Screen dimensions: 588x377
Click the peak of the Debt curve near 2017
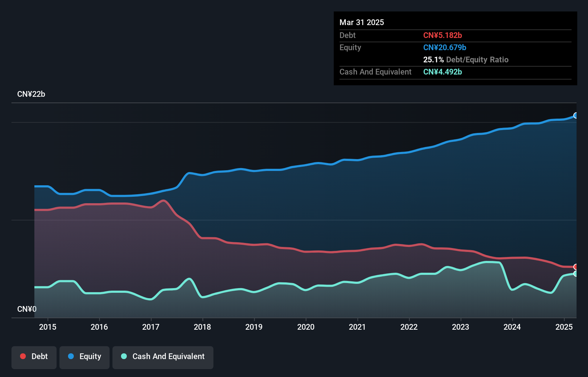pos(164,201)
